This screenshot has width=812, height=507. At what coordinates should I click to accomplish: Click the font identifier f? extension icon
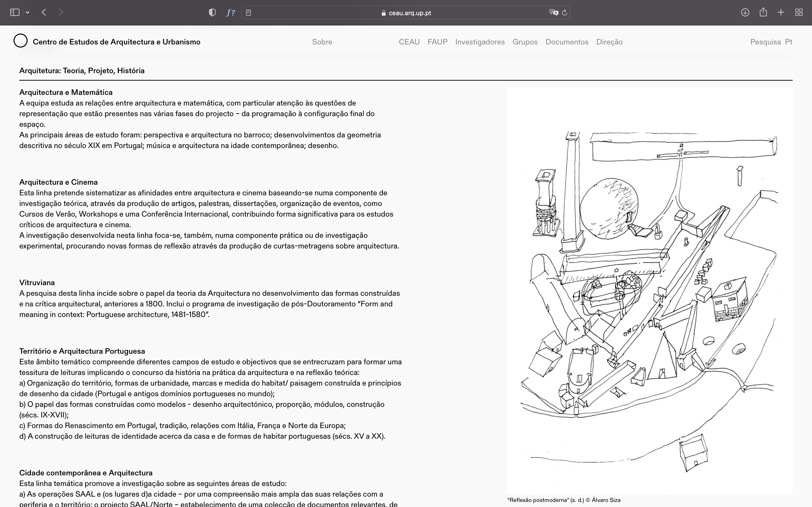point(231,12)
